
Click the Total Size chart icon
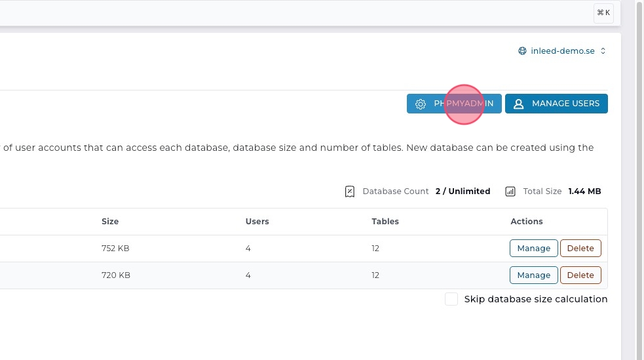point(510,191)
